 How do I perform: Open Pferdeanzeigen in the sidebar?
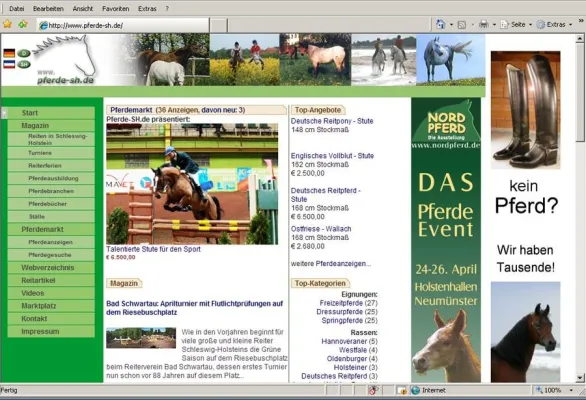point(51,242)
